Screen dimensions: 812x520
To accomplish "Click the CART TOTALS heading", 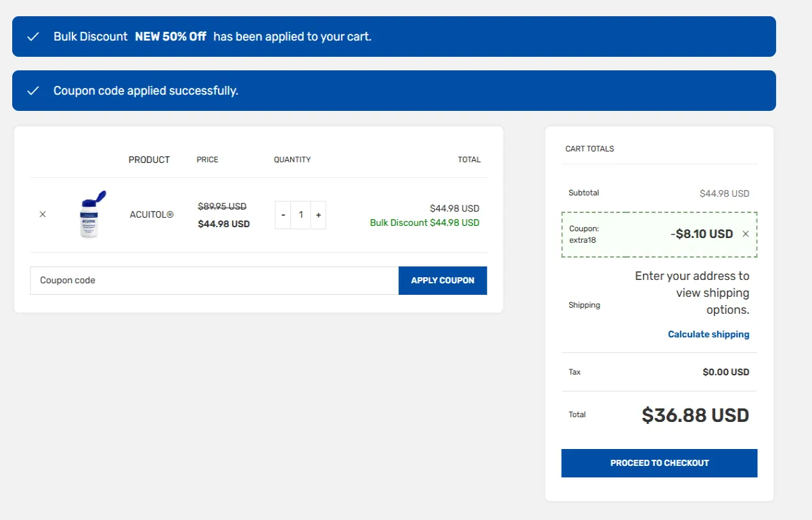I will (x=589, y=149).
